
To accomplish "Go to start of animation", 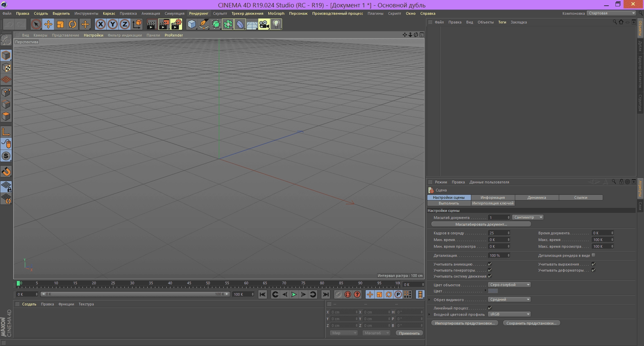I will point(263,294).
